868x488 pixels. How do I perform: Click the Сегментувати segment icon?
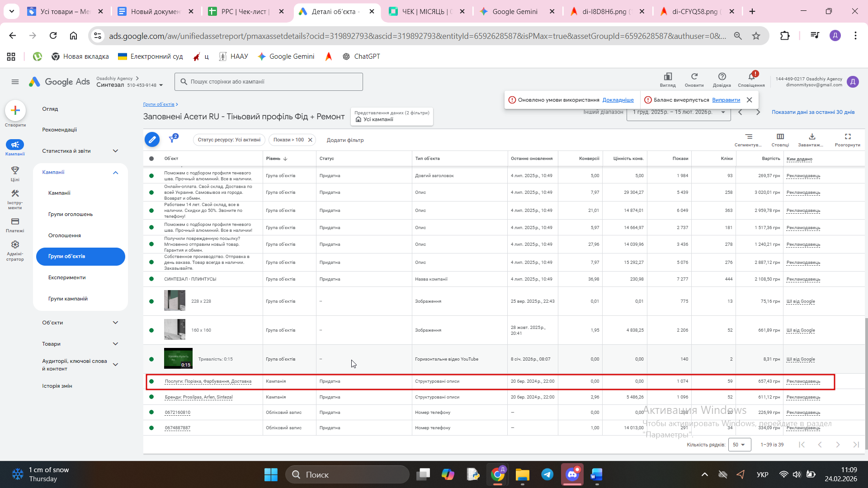click(748, 137)
